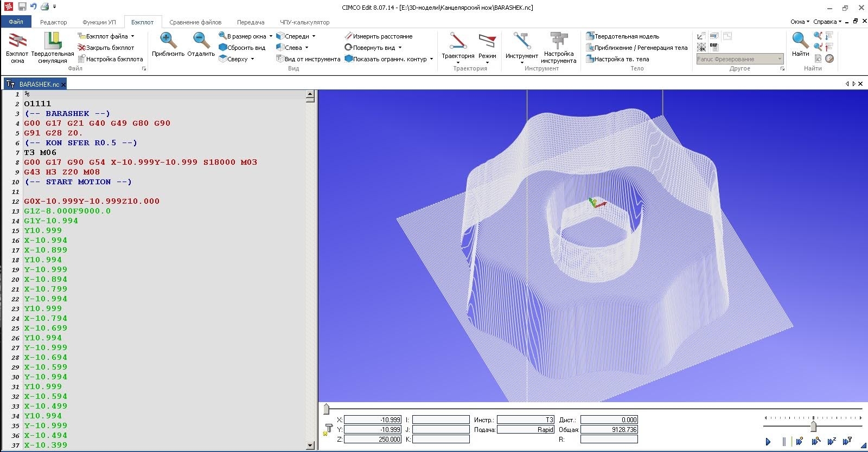The width and height of the screenshot is (868, 452).
Task: Open the Fanuc Фрезерование machine type dropdown
Action: click(x=740, y=59)
